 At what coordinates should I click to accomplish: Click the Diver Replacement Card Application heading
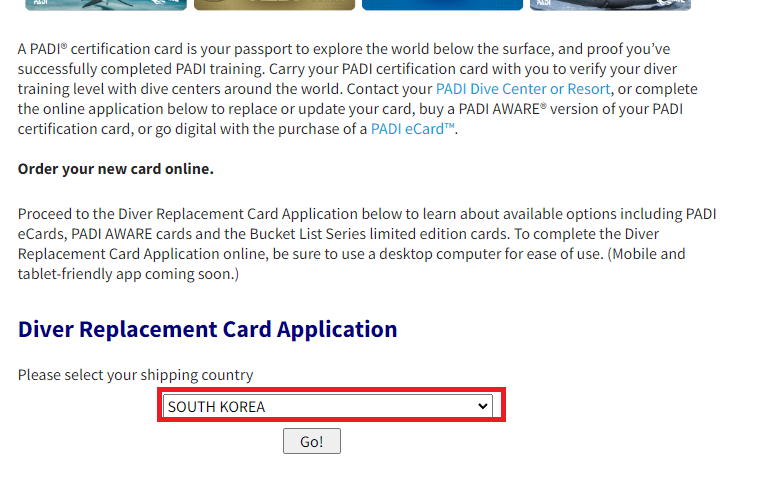[x=208, y=329]
